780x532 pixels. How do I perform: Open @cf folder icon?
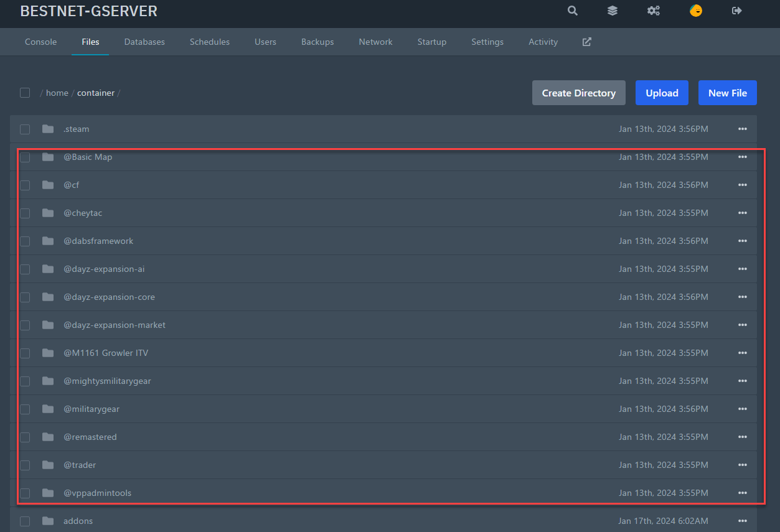pyautogui.click(x=48, y=185)
